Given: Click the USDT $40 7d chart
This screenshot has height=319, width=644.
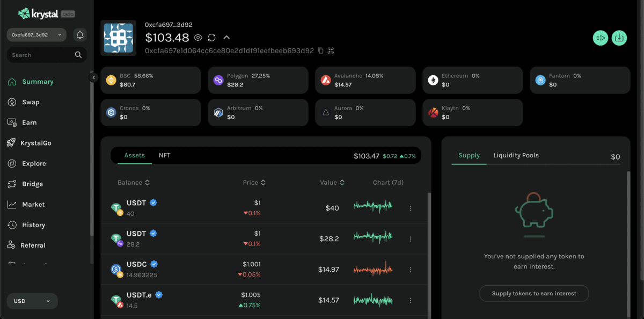Looking at the screenshot, I should [373, 206].
